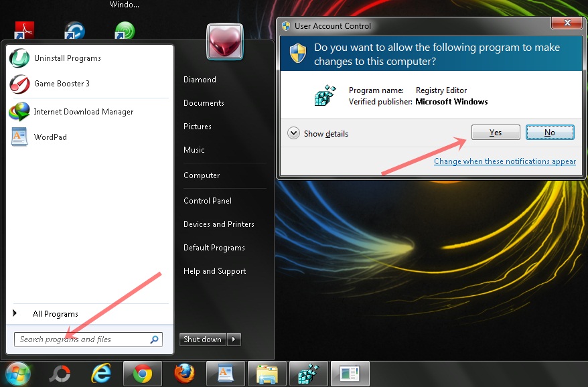Viewport: 588px width, 387px height.
Task: Open Pictures from Start menu
Action: [x=198, y=127]
